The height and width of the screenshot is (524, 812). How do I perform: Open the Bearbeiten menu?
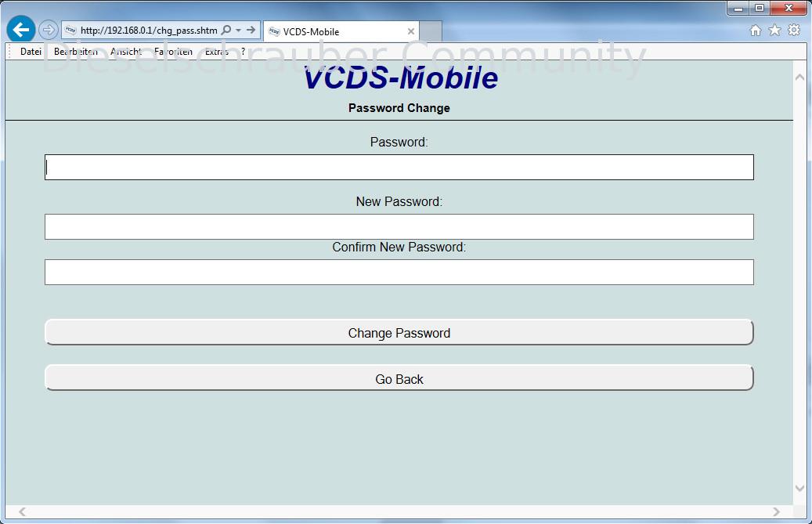(x=76, y=51)
